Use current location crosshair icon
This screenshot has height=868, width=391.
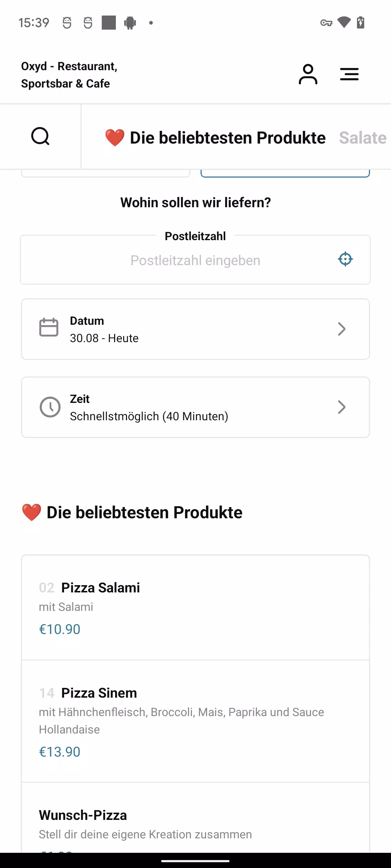coord(345,259)
